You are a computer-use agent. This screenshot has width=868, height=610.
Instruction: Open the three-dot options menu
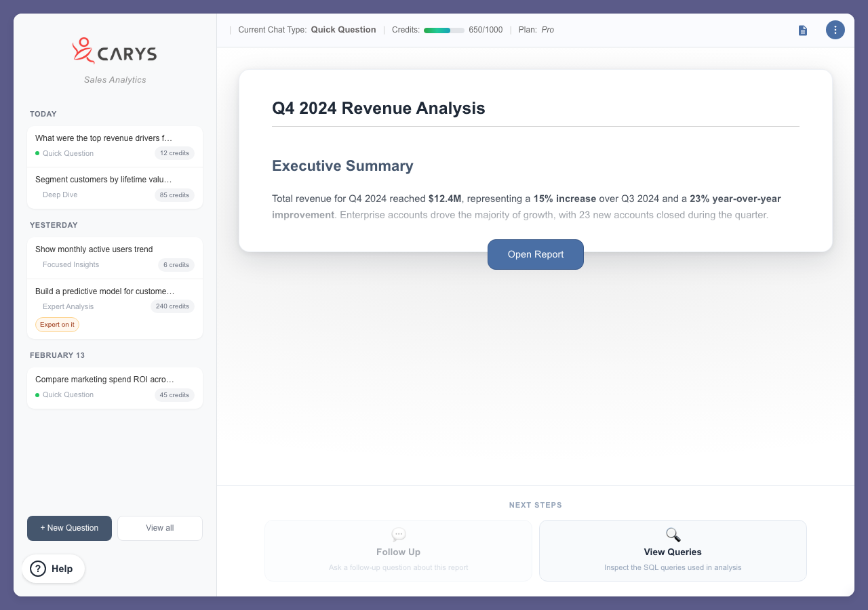835,30
